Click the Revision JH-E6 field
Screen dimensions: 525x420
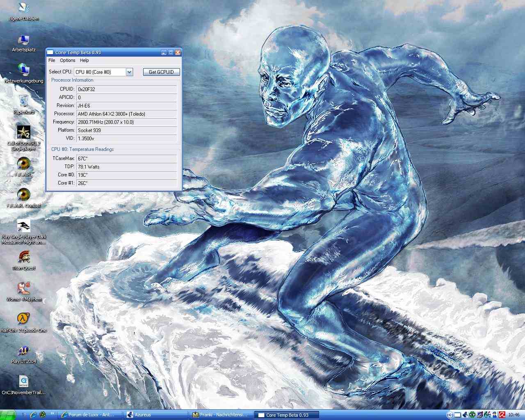[126, 105]
